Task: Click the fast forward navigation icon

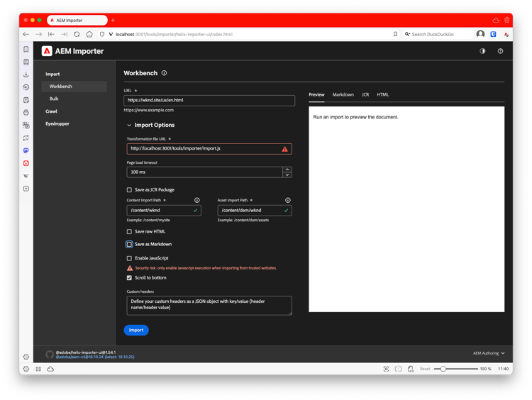Action: [x=64, y=34]
